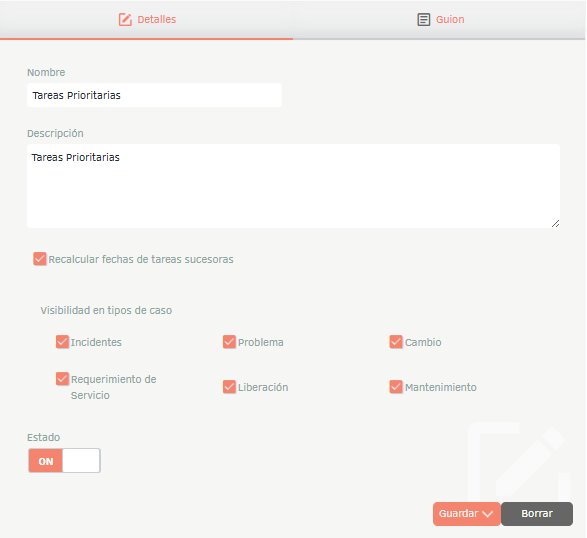Disable Requerimiento de Servicio visibility

coord(62,379)
